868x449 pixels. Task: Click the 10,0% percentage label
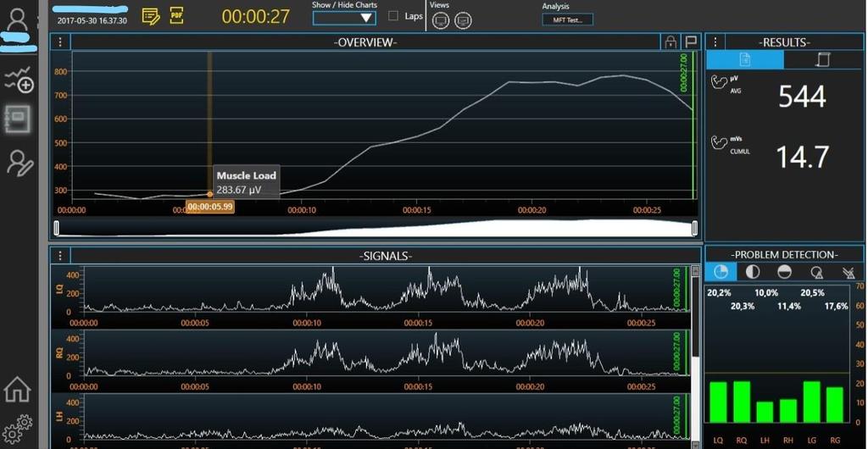(766, 292)
